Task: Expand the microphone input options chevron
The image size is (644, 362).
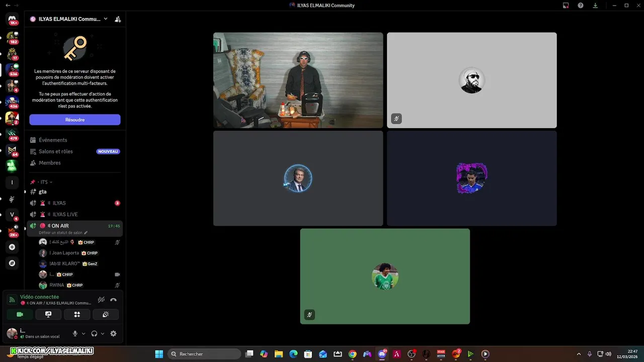Action: point(84,333)
